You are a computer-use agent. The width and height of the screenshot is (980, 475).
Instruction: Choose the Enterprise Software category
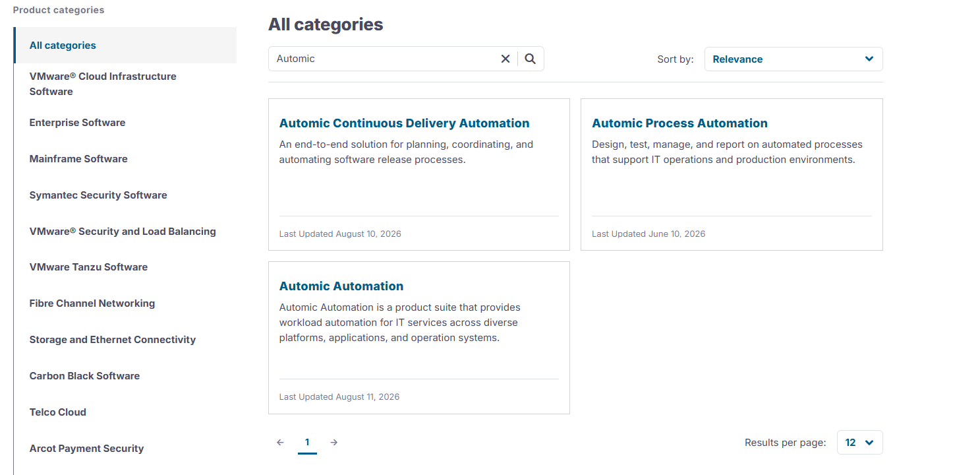click(77, 123)
